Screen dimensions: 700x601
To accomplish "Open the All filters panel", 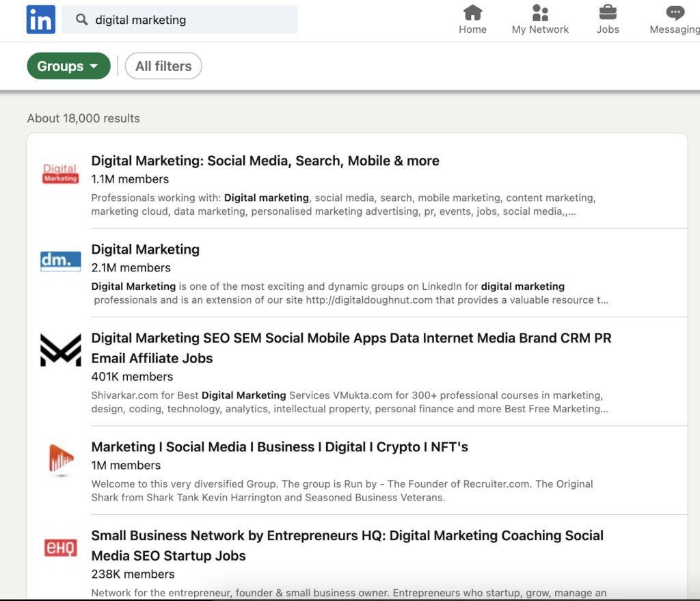I will (x=163, y=66).
